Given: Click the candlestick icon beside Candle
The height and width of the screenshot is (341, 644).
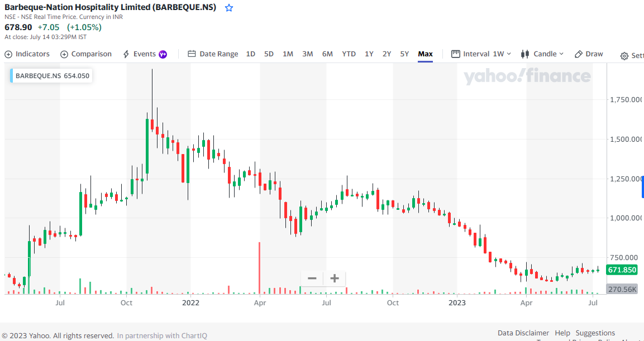Looking at the screenshot, I should pos(524,54).
